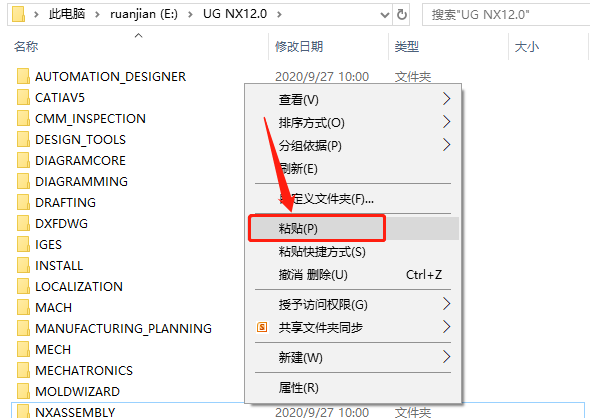Click the IGES folder name
The image size is (590, 418).
click(48, 245)
